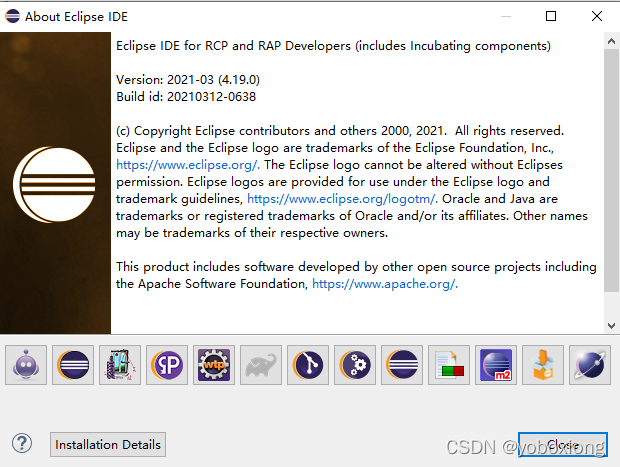
Task: Open the eclipse.org/logotm link
Action: (342, 199)
